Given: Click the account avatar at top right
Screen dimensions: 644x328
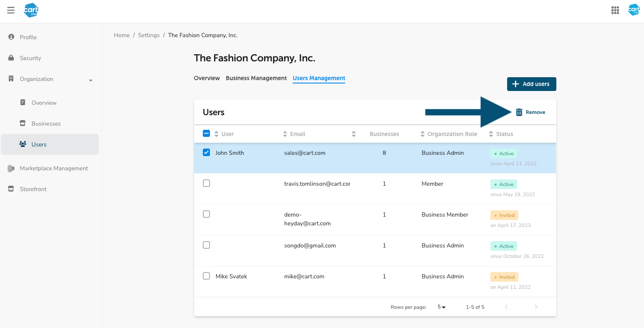Looking at the screenshot, I should click(634, 10).
